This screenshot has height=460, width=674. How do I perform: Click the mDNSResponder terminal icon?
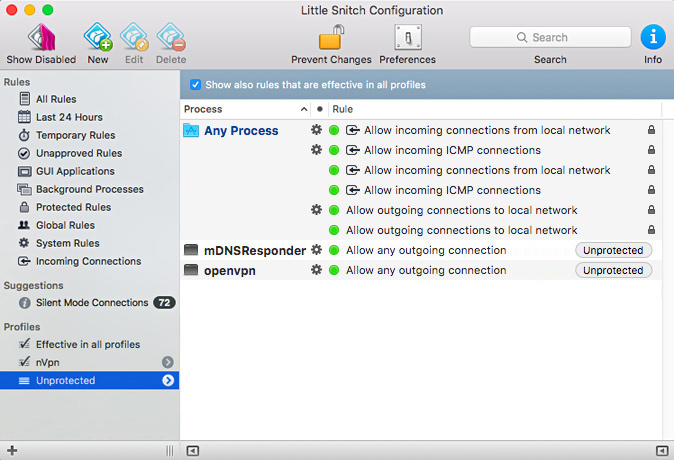191,250
